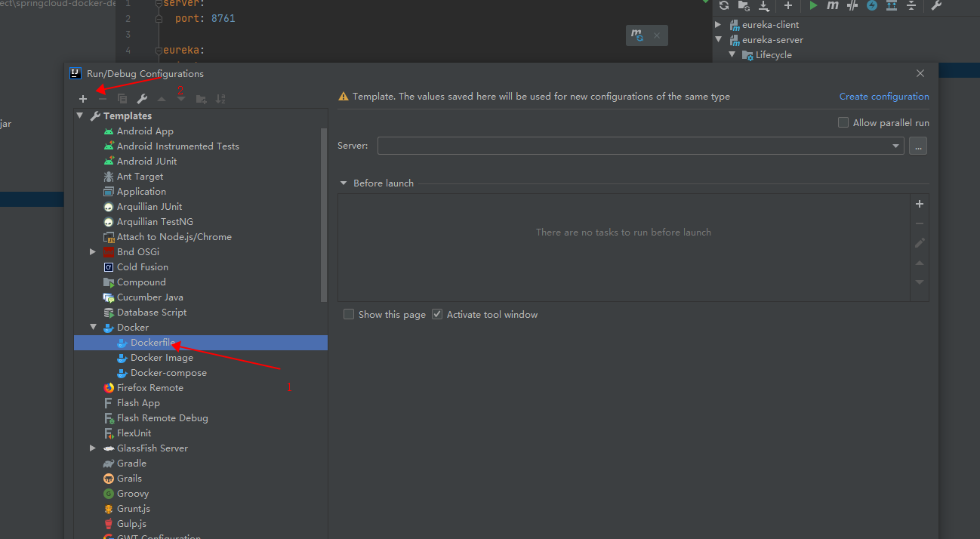
Task: Toggle the Show this page checkbox
Action: click(349, 314)
